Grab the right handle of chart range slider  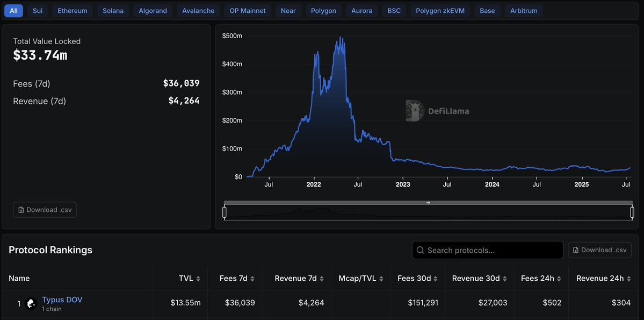[x=632, y=212]
